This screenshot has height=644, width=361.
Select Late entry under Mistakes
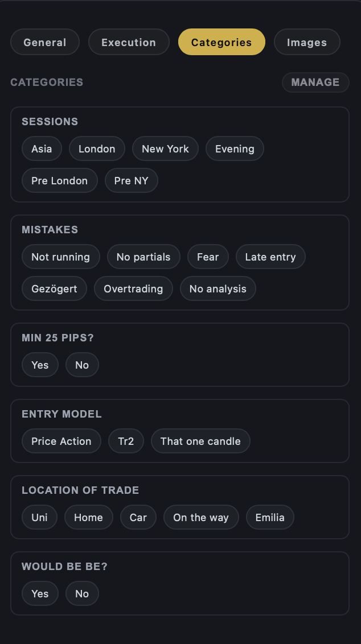coord(270,257)
